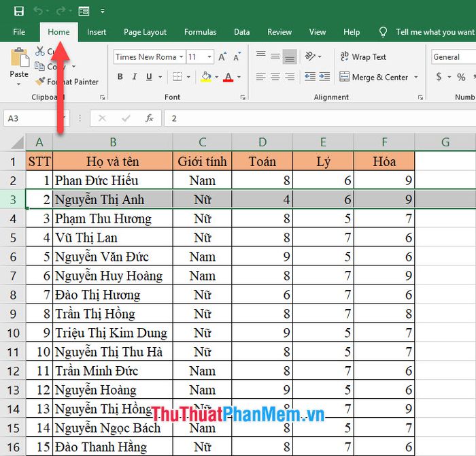Click Middle Align icon
This screenshot has width=476, height=456.
[275, 56]
